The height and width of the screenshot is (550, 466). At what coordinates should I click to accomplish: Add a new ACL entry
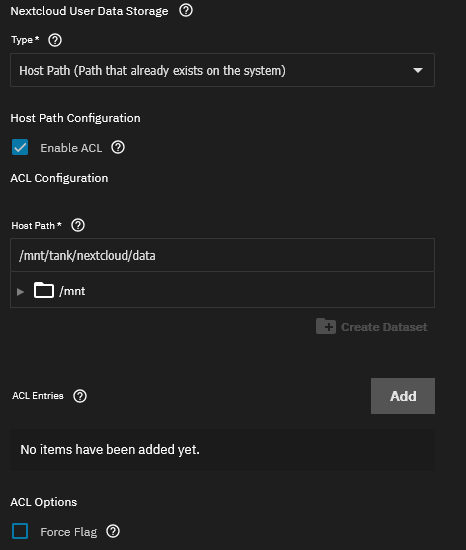[x=403, y=396]
